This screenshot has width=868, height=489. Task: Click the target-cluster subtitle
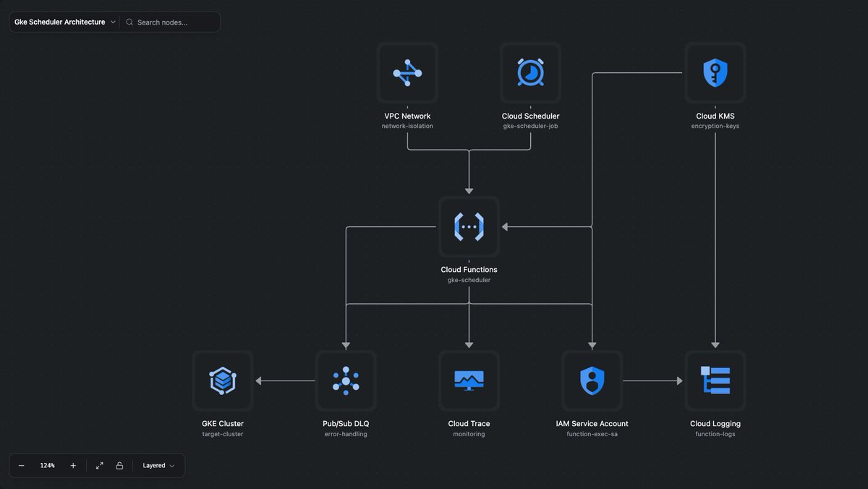coord(223,434)
